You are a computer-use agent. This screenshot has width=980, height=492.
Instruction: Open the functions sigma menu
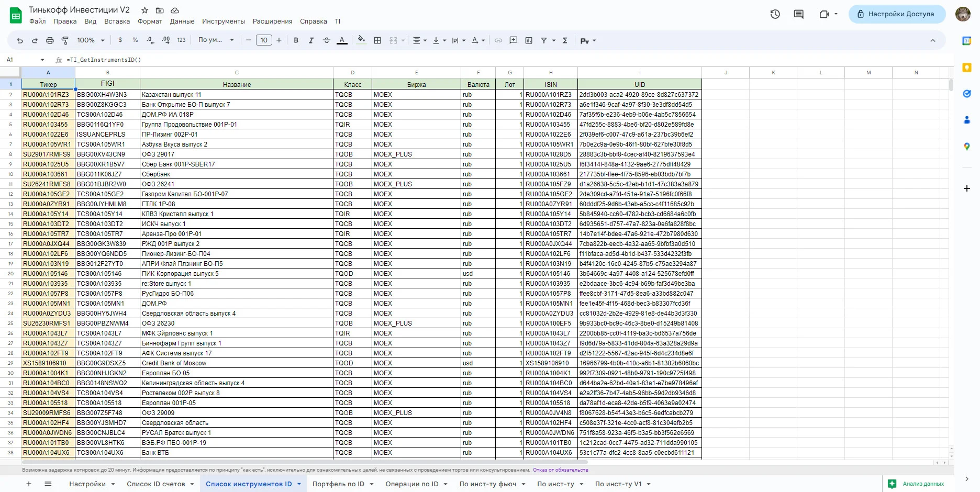(565, 40)
